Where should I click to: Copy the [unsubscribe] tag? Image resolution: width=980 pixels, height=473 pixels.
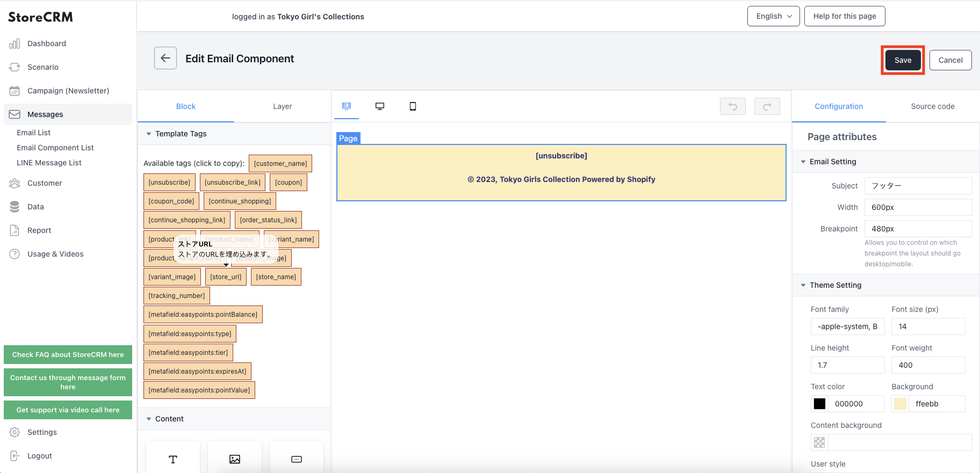coord(169,183)
